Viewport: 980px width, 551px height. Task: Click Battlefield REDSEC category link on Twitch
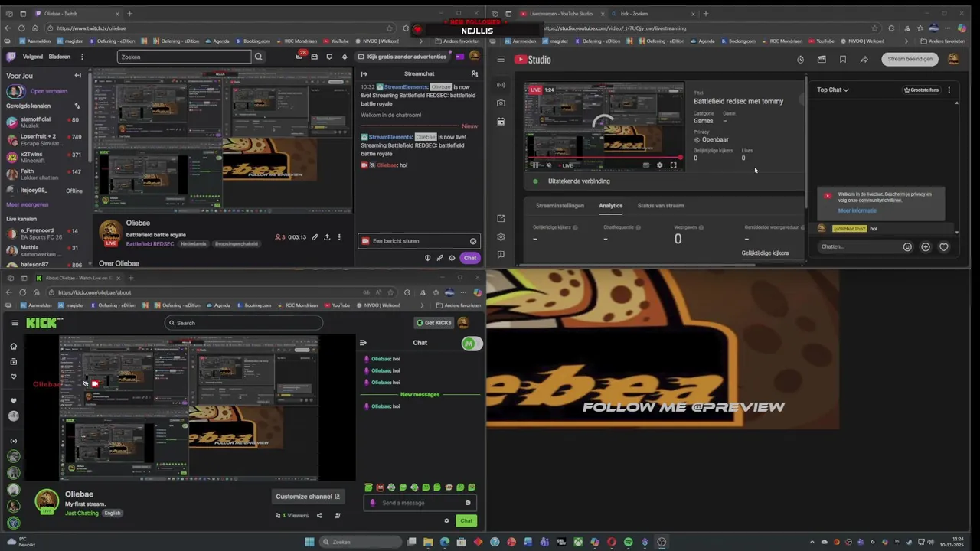pos(150,244)
